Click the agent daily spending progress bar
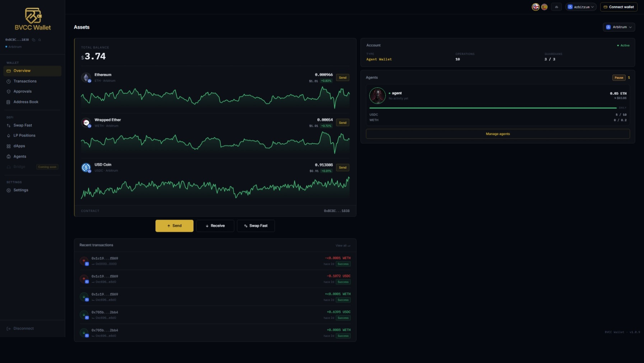 (493, 108)
